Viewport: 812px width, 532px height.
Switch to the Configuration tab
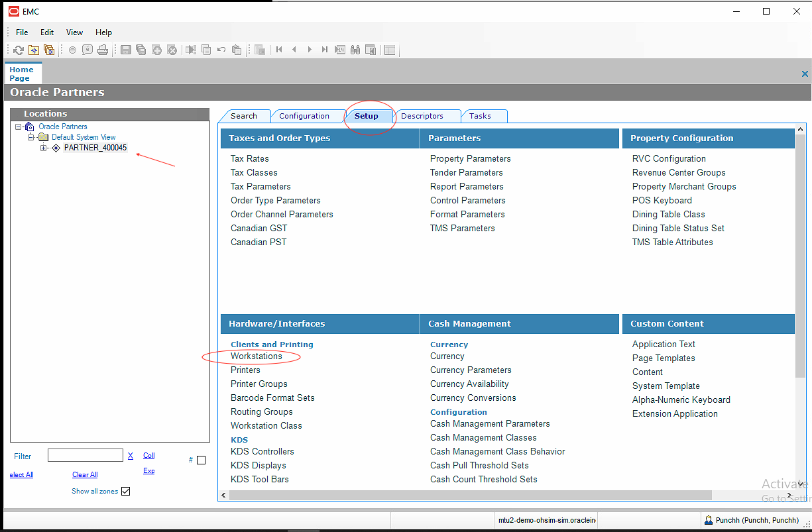[x=304, y=116]
